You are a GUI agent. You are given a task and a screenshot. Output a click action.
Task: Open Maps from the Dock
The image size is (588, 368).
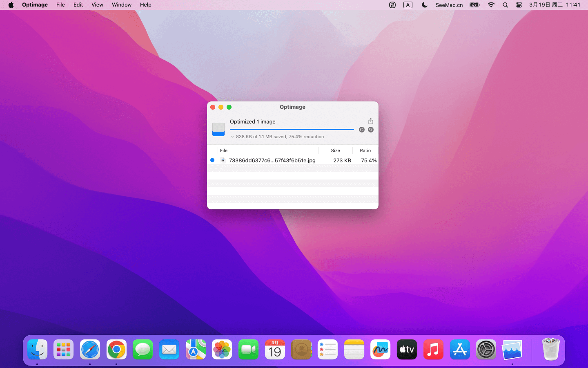(x=196, y=350)
